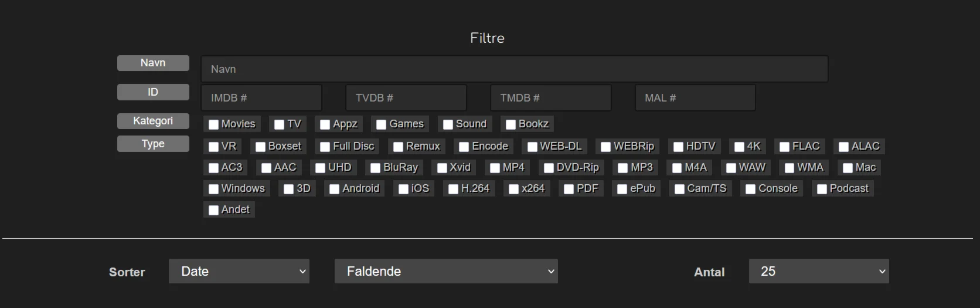980x308 pixels.
Task: Click the Navn search input field
Action: click(x=514, y=69)
